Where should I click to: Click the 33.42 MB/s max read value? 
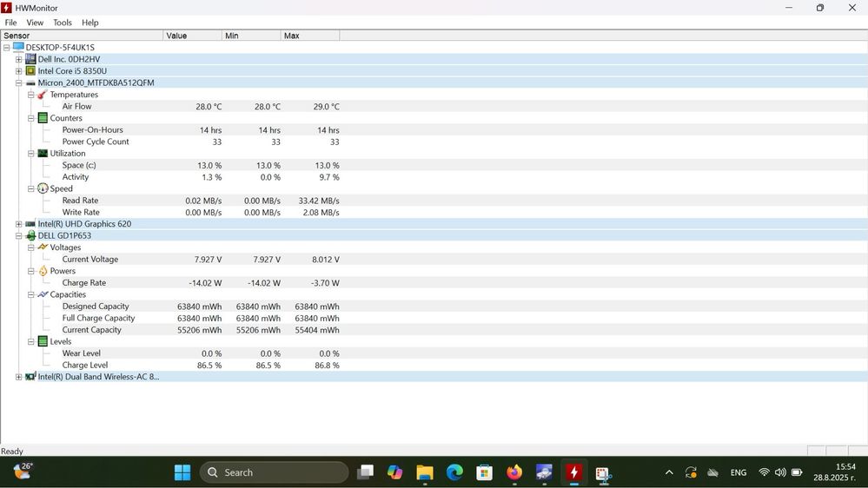(x=319, y=201)
